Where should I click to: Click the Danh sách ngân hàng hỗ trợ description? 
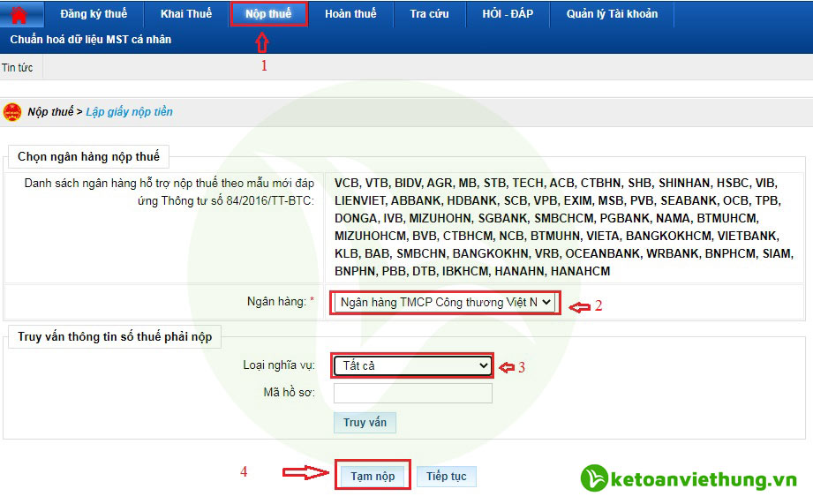tap(169, 192)
